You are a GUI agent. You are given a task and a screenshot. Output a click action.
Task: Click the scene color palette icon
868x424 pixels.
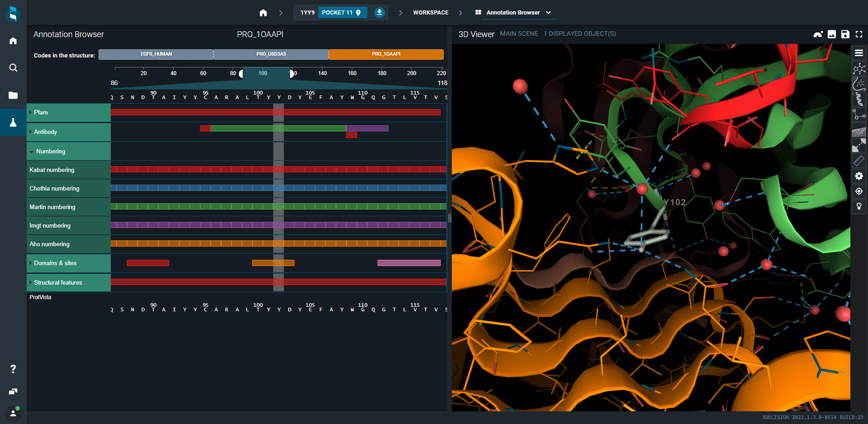click(818, 34)
